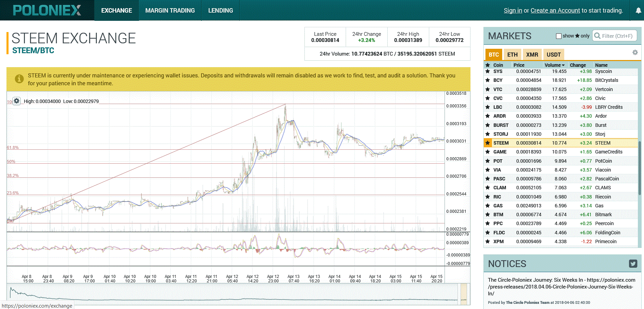This screenshot has height=309, width=644.
Task: Open the Circle-Poloniex Journey notice link
Action: (561, 286)
